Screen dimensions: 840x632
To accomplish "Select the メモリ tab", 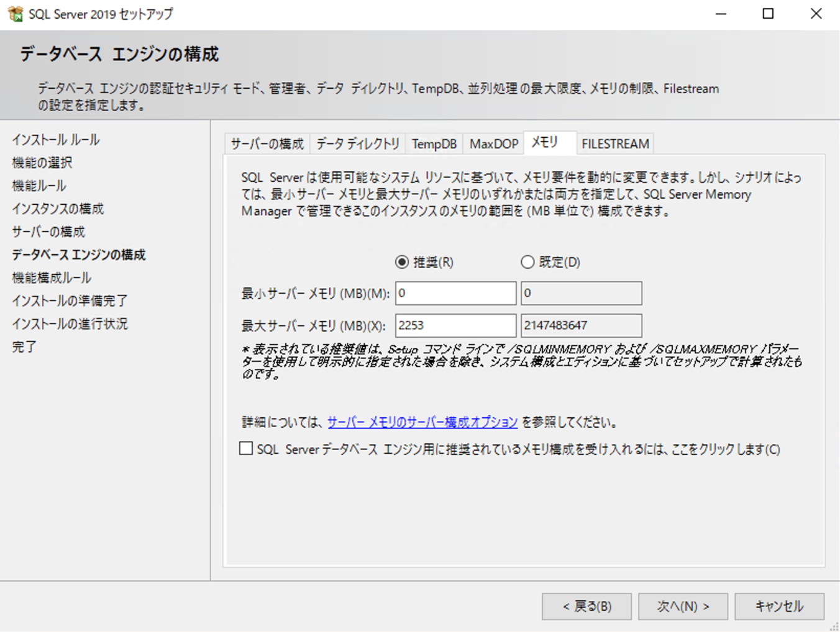I will (x=545, y=143).
